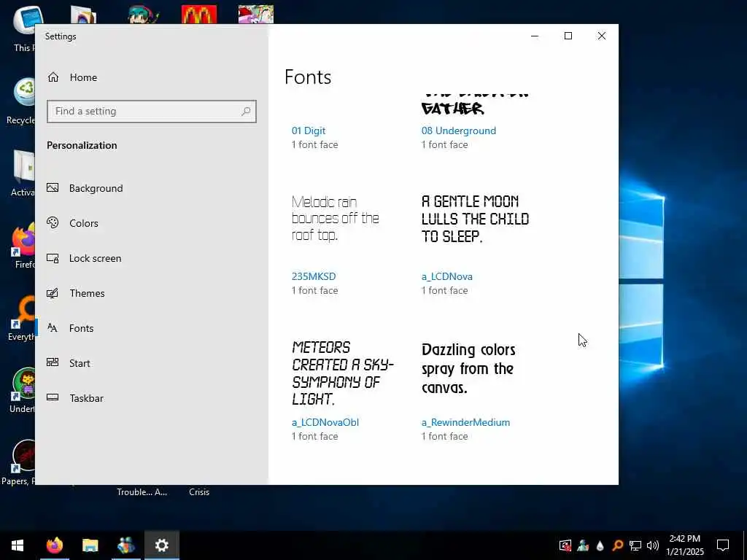Select the McDonald's logo desktop icon
Image resolution: width=747 pixels, height=560 pixels.
coord(199,15)
